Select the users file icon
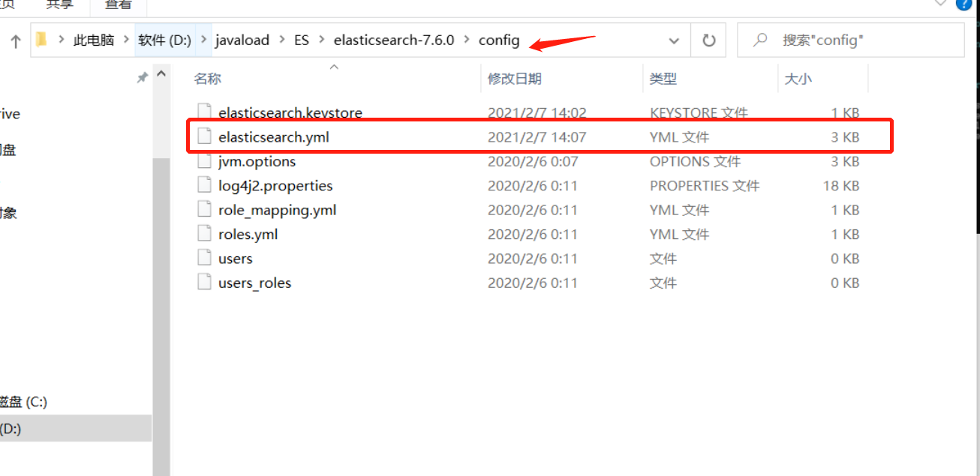Viewport: 980px width, 476px height. point(204,258)
